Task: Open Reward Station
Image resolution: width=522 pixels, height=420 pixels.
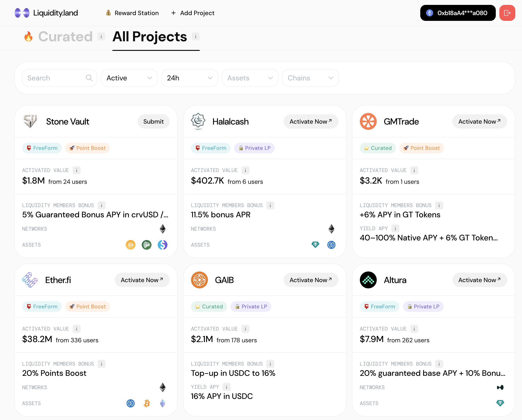Action: 132,13
